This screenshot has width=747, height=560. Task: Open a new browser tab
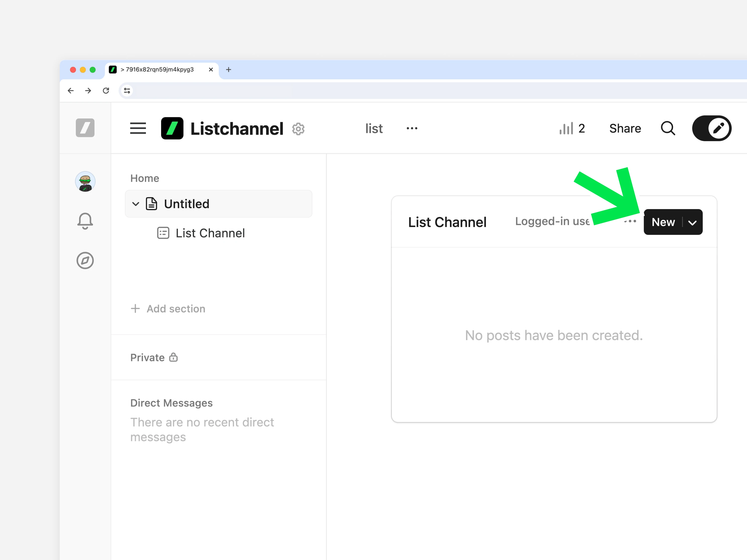(229, 69)
